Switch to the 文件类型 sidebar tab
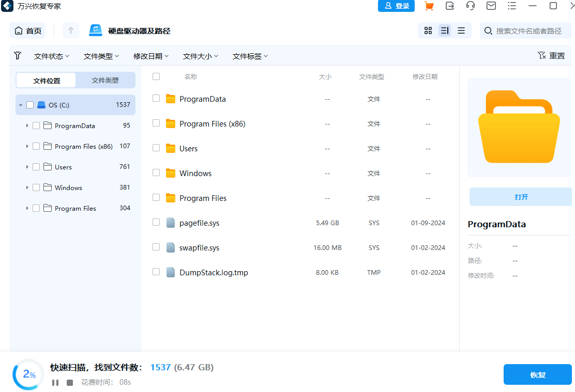575x392 pixels. [x=105, y=80]
